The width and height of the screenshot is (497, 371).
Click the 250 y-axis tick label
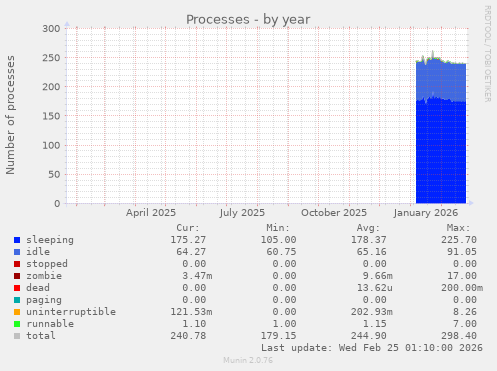point(51,58)
